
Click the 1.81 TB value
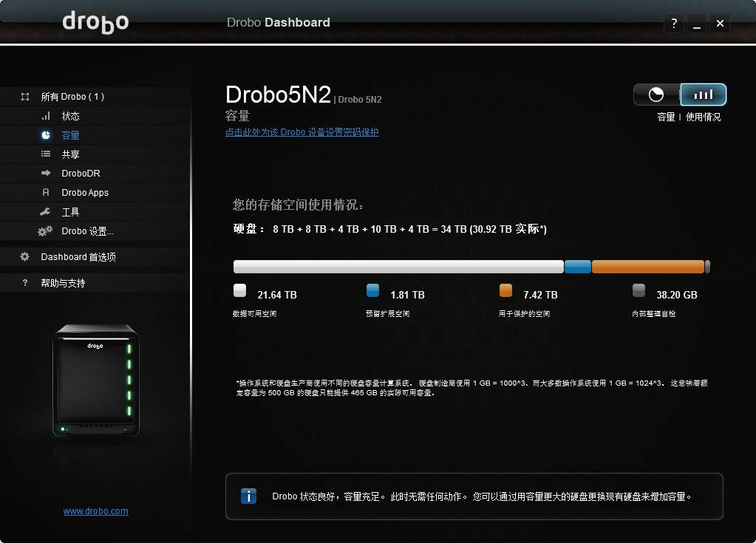point(407,295)
